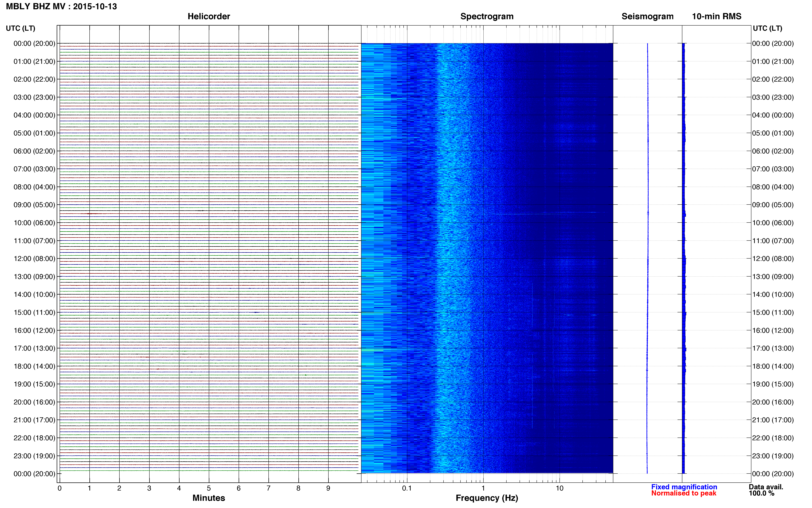
Task: Click the "0.1" tick on the Frequency axis
Action: (x=407, y=488)
